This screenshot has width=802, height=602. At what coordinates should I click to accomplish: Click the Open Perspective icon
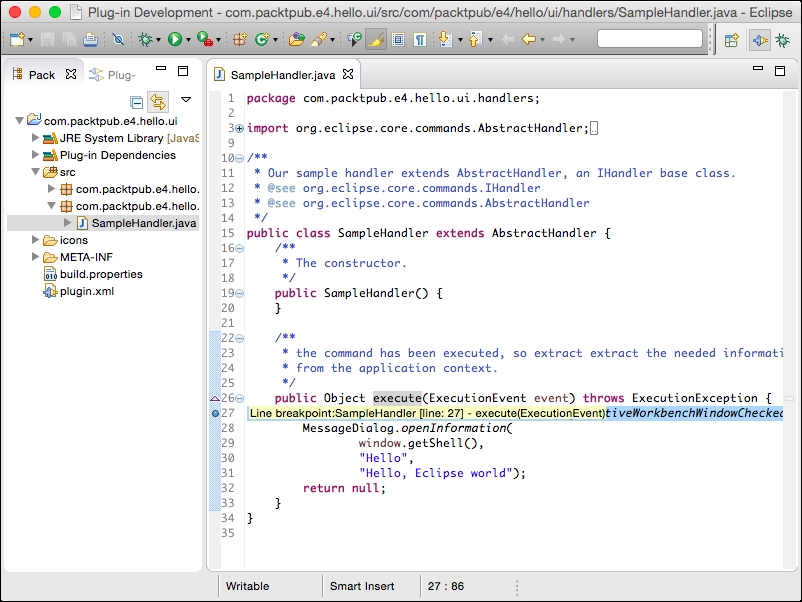pos(731,40)
